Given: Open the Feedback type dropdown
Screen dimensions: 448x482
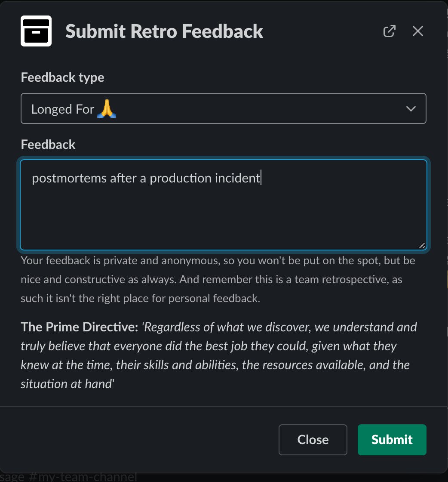Looking at the screenshot, I should [223, 108].
